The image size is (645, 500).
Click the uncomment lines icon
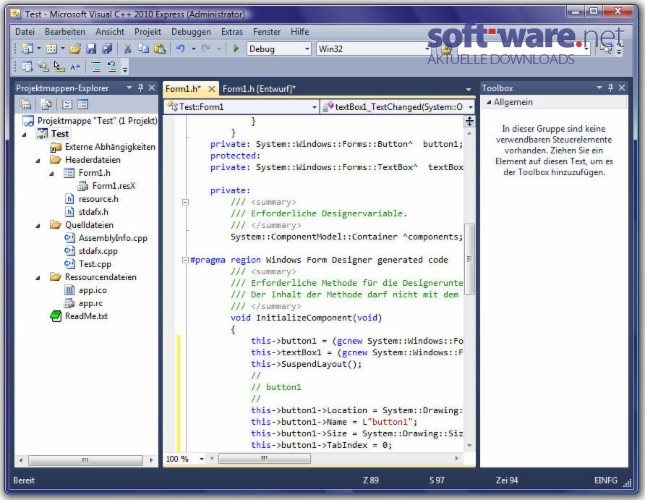pos(112,67)
